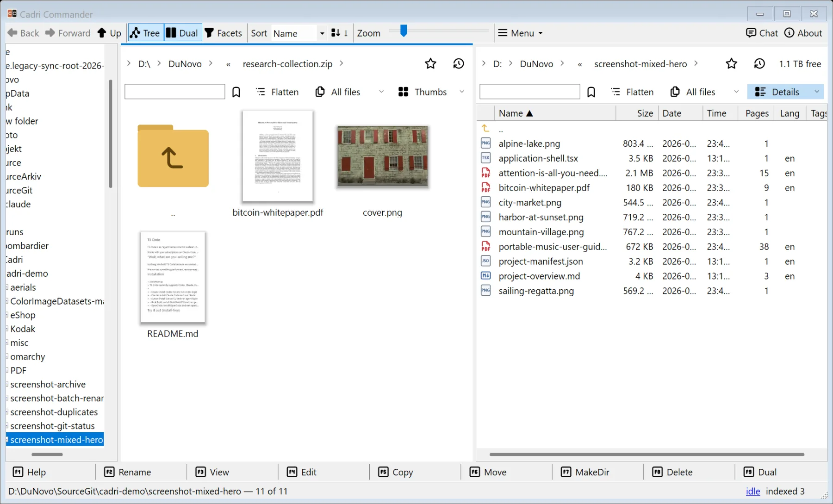Click the favorites star in right pane
The width and height of the screenshot is (833, 504).
click(731, 64)
